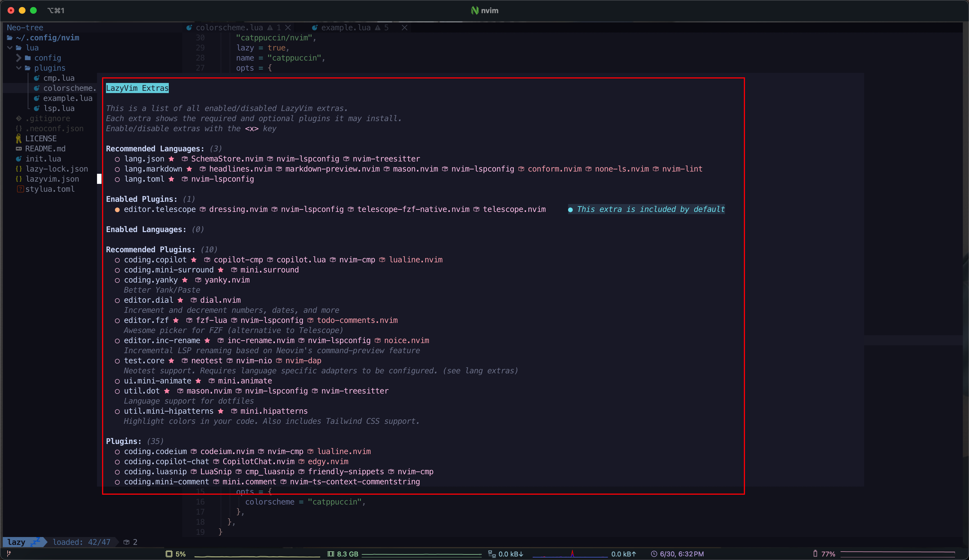Click the editor.inc-rename extra name

click(162, 341)
